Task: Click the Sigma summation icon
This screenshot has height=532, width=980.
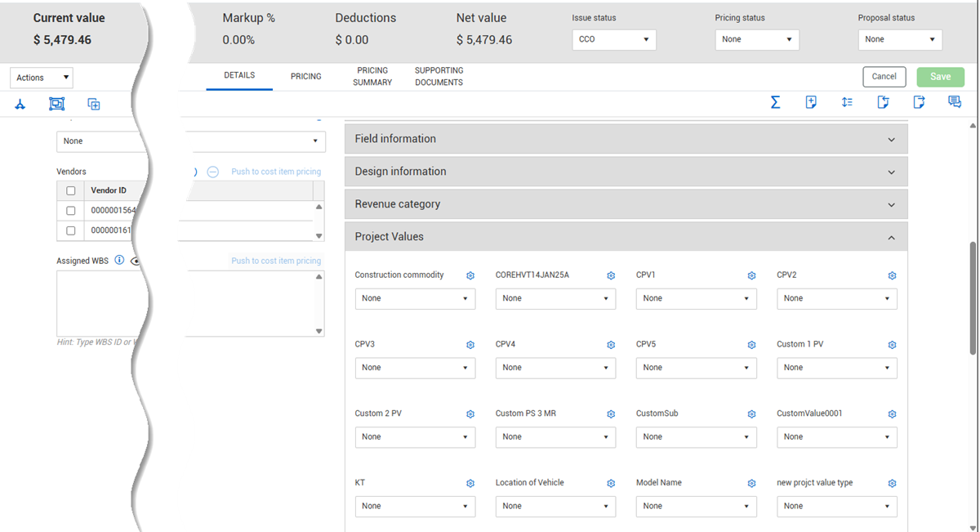Action: coord(775,102)
